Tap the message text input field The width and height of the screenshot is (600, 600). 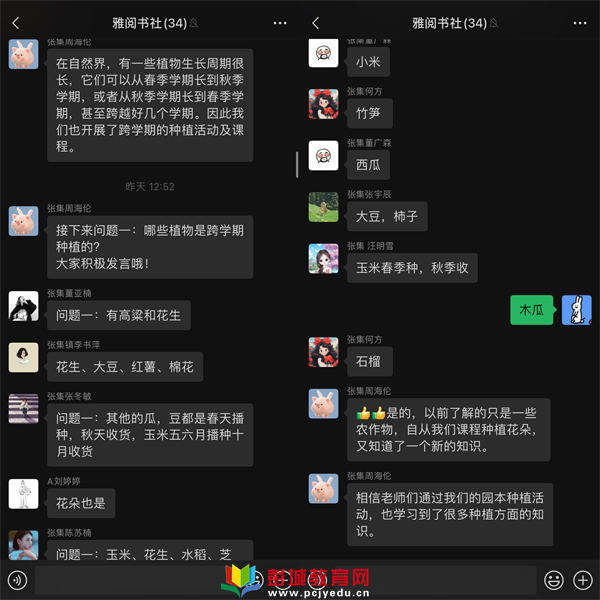pyautogui.click(x=285, y=580)
